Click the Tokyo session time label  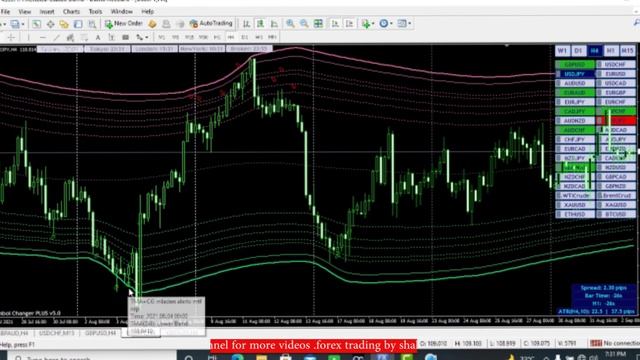click(x=107, y=49)
